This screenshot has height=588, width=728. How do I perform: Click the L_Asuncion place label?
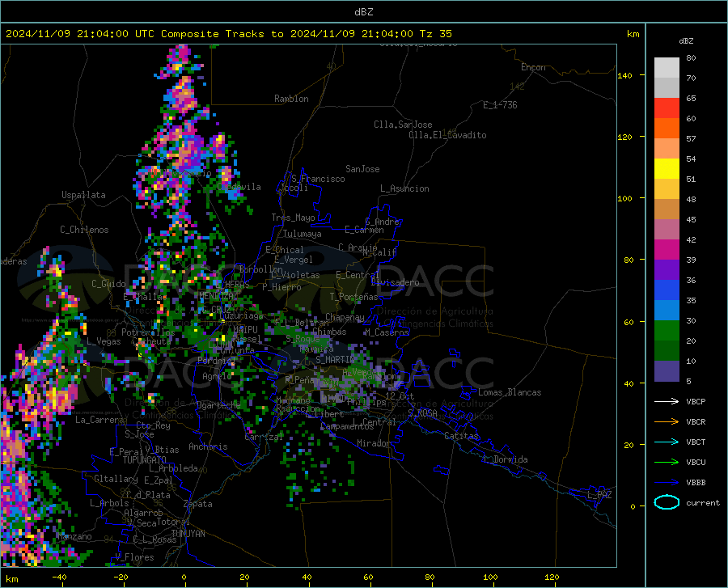pyautogui.click(x=404, y=188)
